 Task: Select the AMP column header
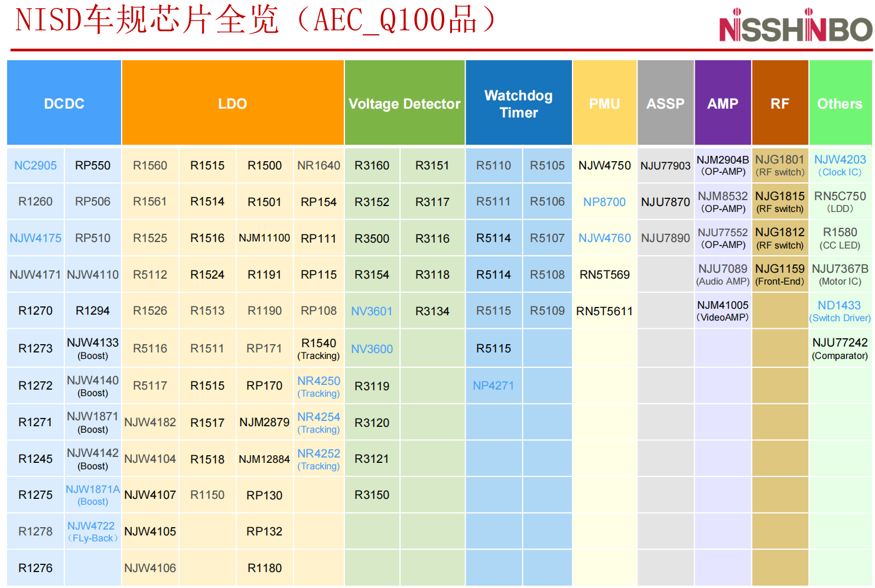tap(723, 103)
